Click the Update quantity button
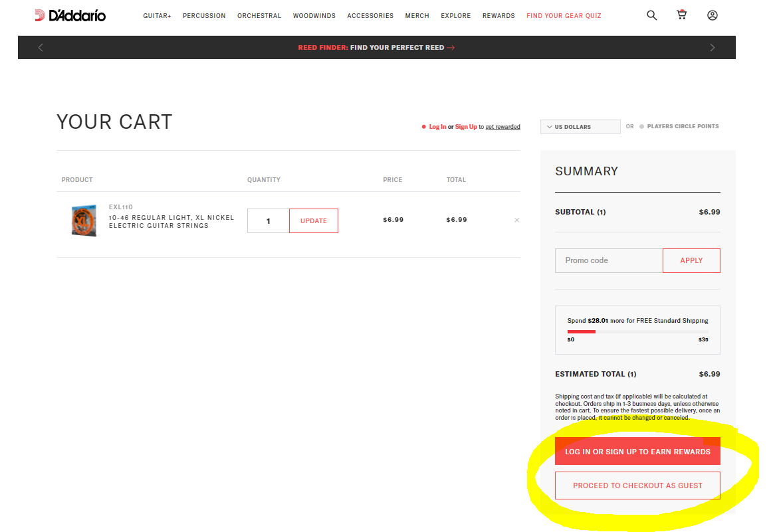 click(x=314, y=221)
